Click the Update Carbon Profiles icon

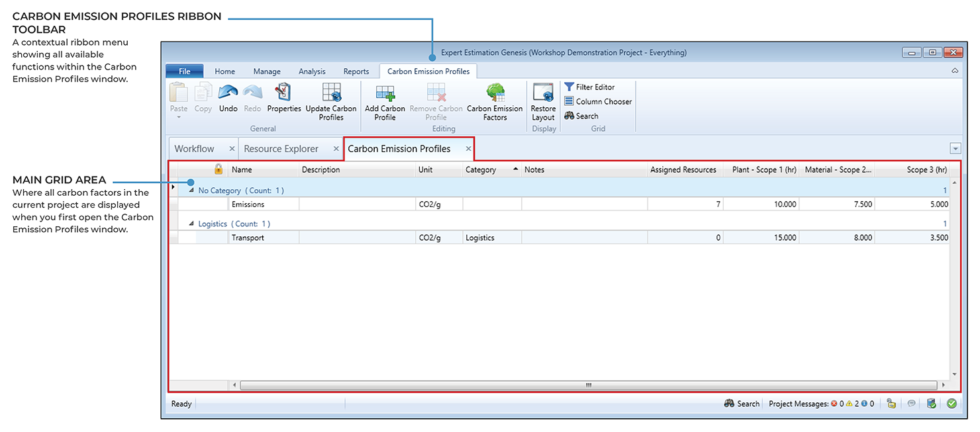(331, 93)
